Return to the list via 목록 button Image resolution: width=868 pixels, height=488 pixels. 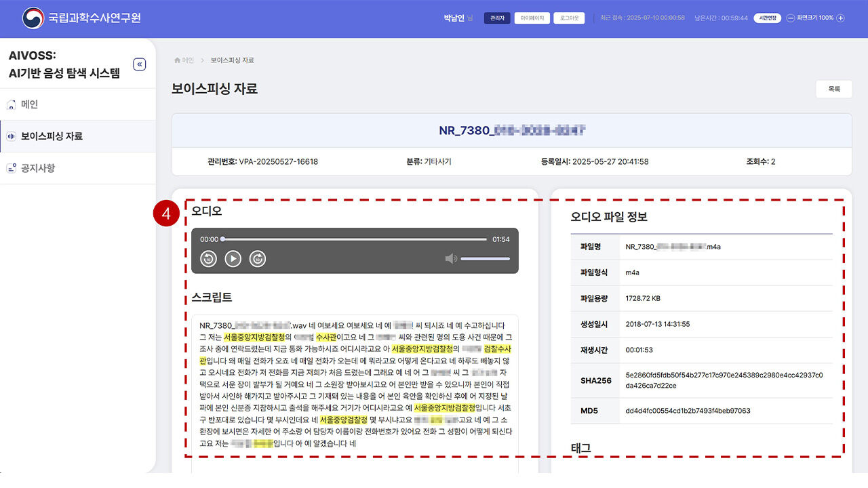(x=834, y=89)
